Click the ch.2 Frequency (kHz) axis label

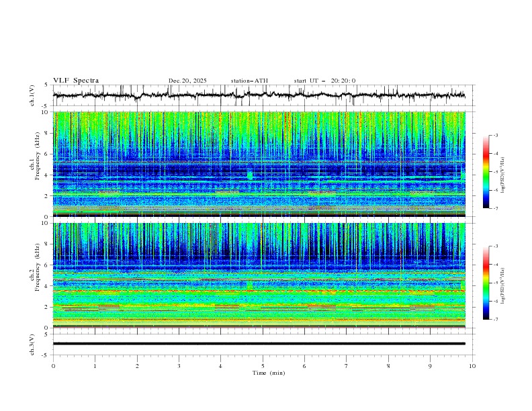click(35, 268)
